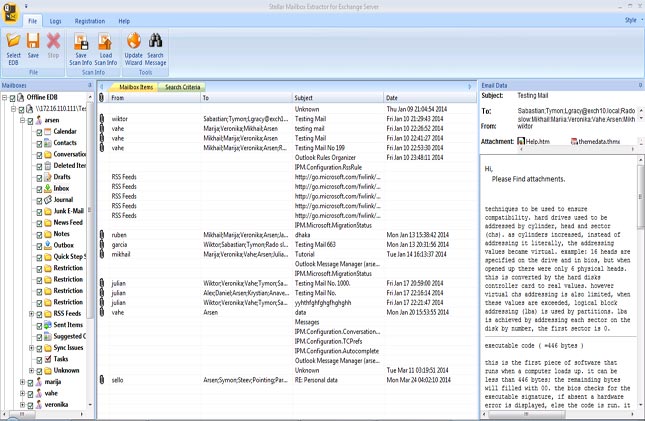Click the attachment column header icon
The image size is (645, 421).
(x=102, y=98)
